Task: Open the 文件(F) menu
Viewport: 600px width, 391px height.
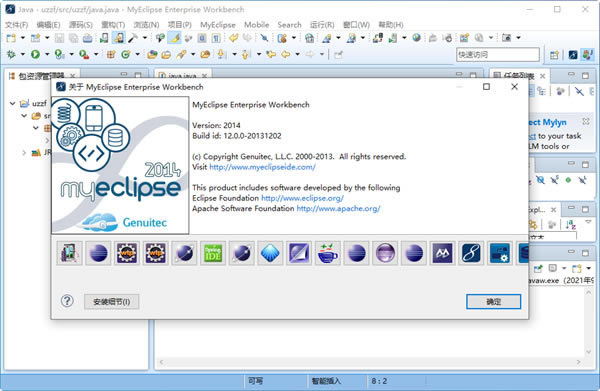Action: coord(16,25)
